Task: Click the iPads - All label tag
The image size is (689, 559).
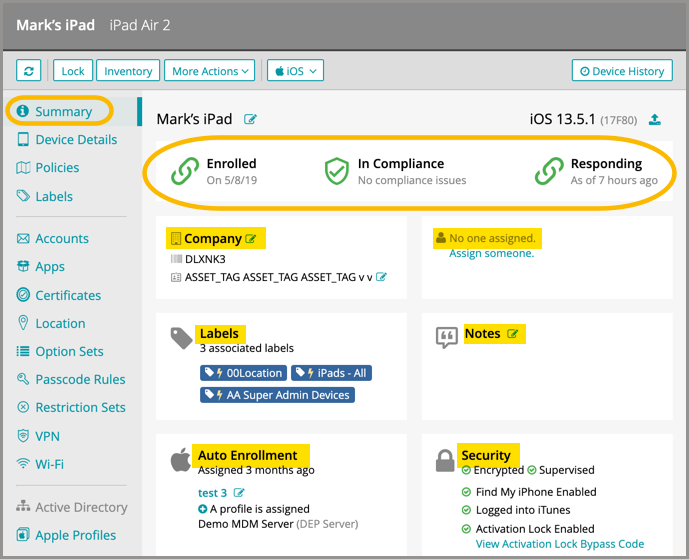Action: [x=331, y=373]
